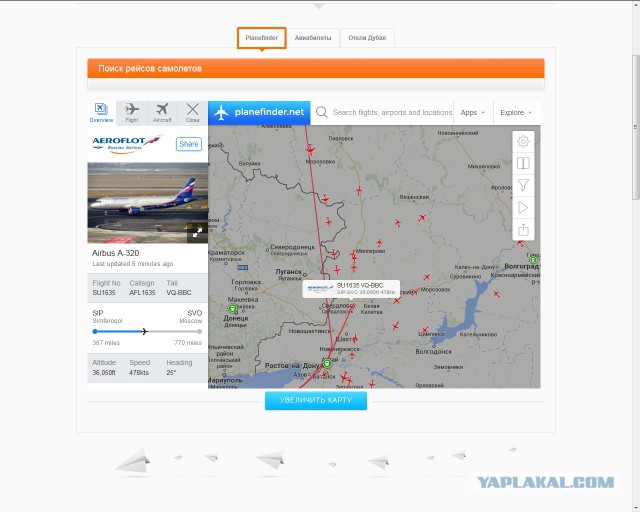Start playback with the map play icon
640x512 pixels.
[x=523, y=207]
